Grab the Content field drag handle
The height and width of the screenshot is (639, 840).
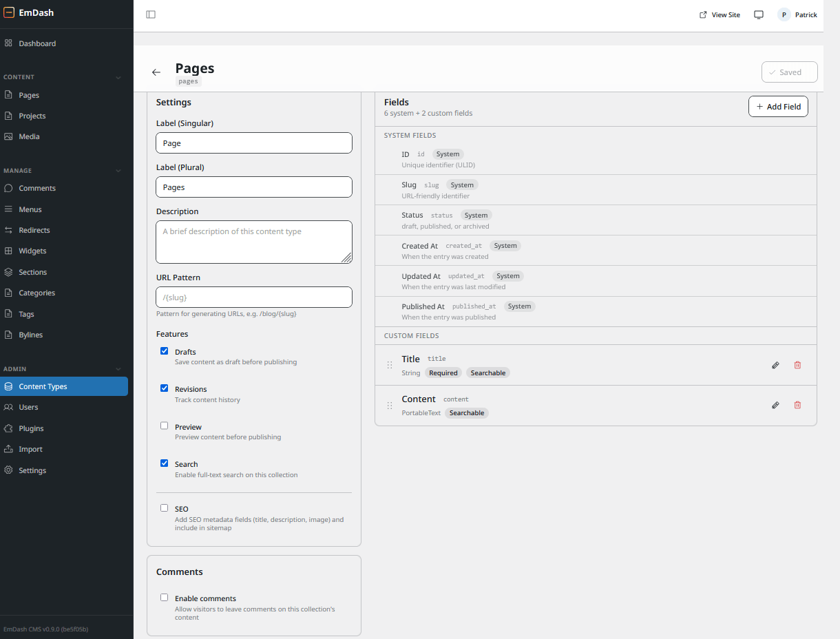[x=390, y=406]
